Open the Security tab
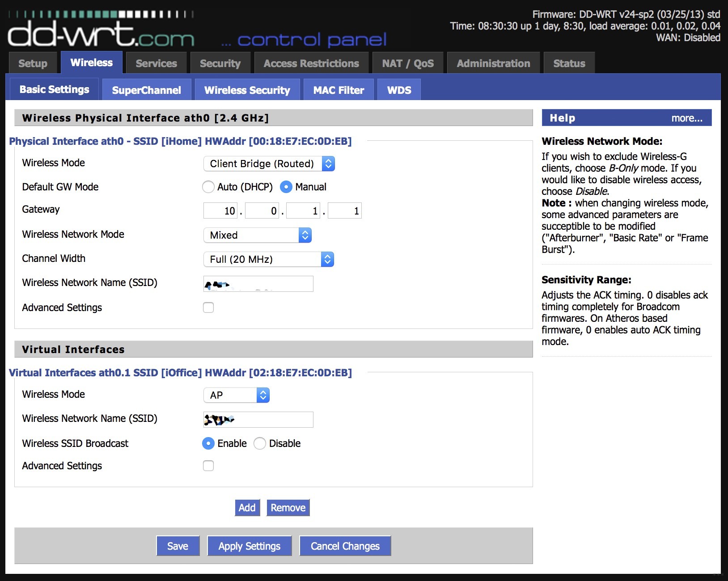728x581 pixels. tap(220, 63)
